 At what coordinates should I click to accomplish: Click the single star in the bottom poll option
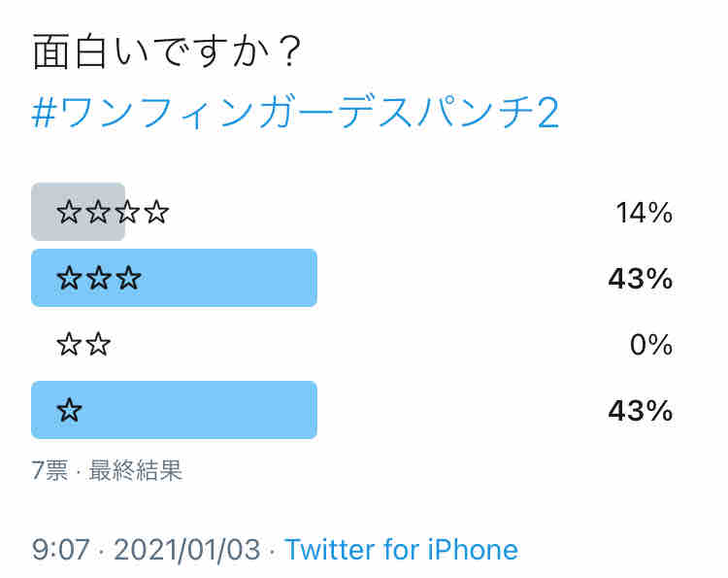[69, 411]
